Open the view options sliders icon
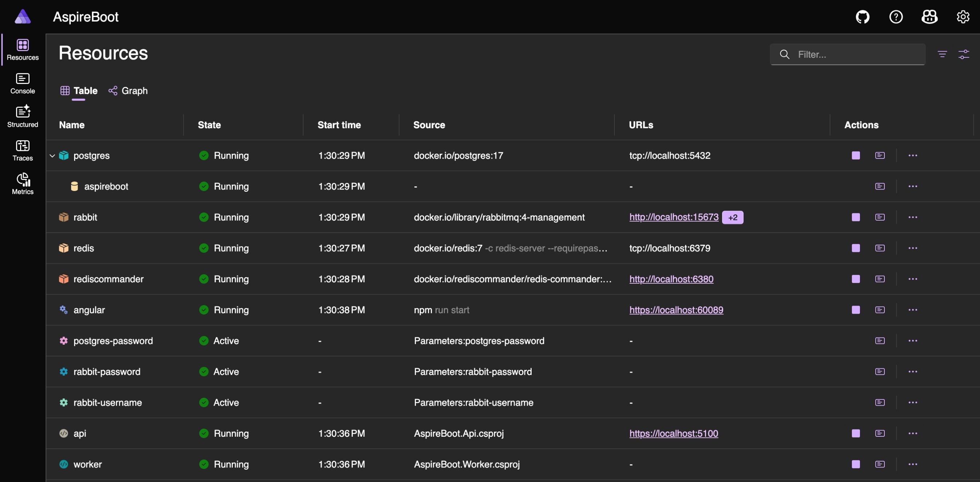980x482 pixels. pos(964,54)
